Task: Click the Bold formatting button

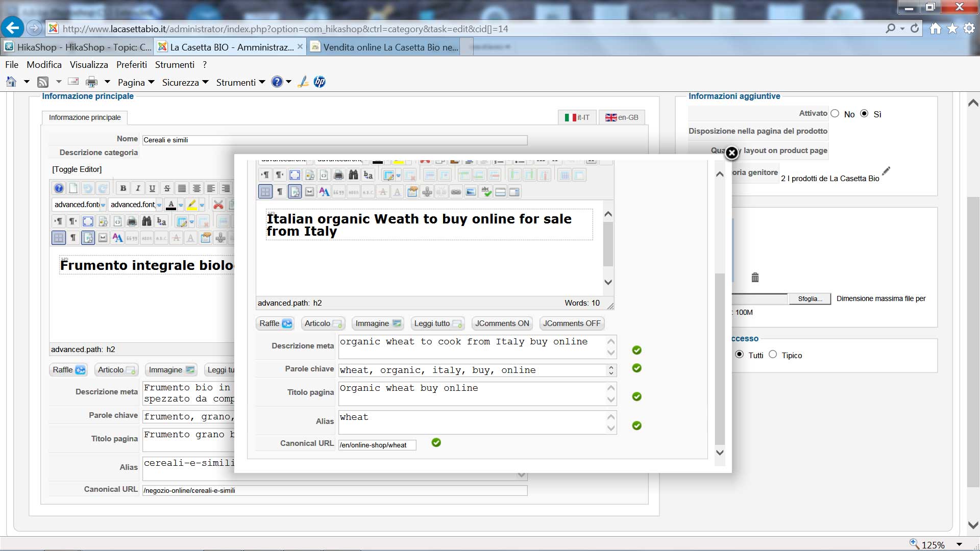Action: coord(123,188)
